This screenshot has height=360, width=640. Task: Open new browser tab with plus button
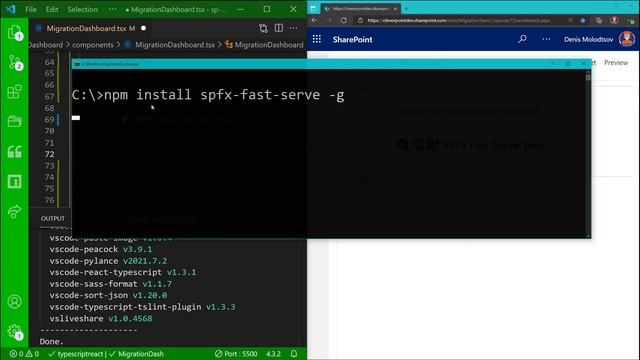click(407, 9)
